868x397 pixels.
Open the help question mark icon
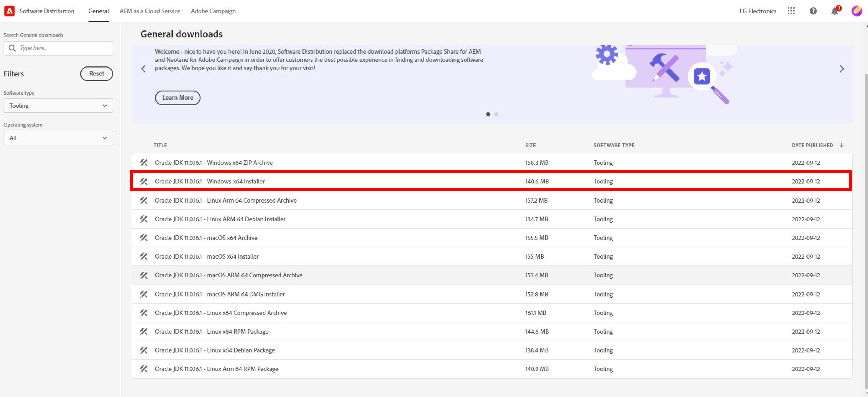click(813, 11)
